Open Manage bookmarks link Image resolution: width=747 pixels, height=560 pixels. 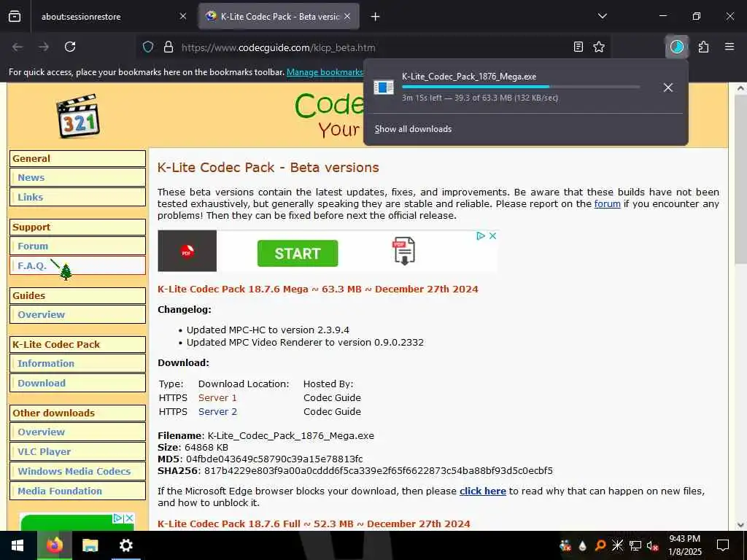click(325, 72)
